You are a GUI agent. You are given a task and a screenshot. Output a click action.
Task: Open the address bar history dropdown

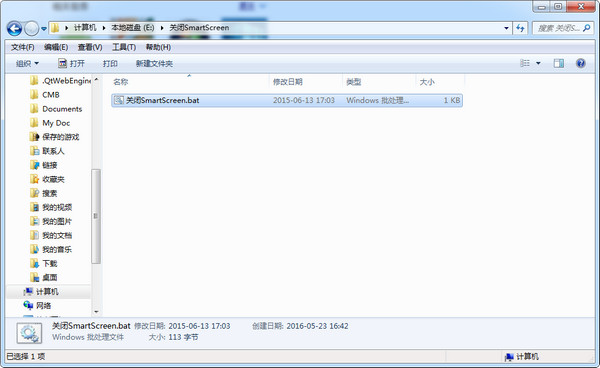pos(506,28)
